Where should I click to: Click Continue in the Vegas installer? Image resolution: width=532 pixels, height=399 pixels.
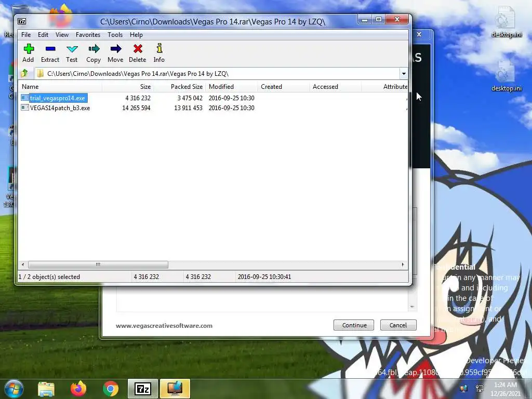354,325
